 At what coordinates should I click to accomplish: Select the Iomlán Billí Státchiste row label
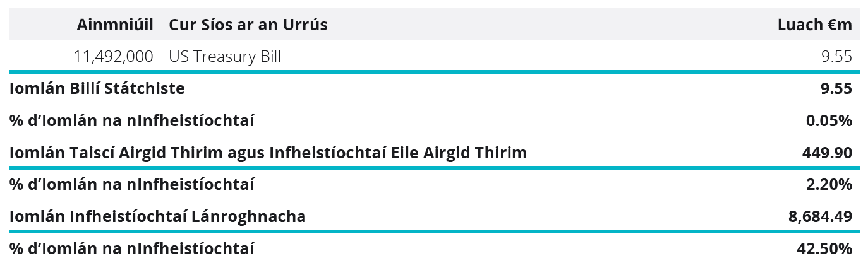tap(97, 89)
